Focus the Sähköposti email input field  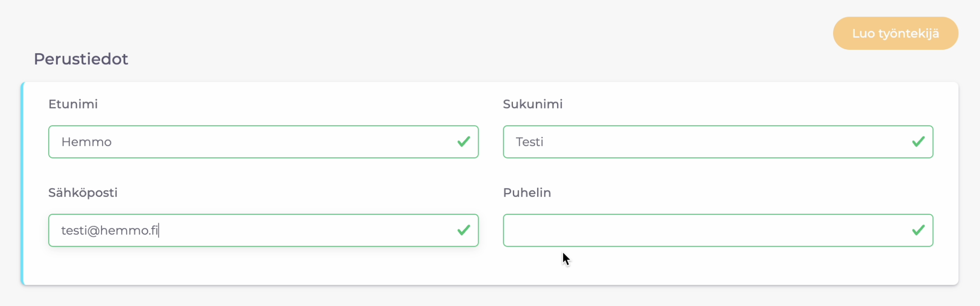pos(297,230)
